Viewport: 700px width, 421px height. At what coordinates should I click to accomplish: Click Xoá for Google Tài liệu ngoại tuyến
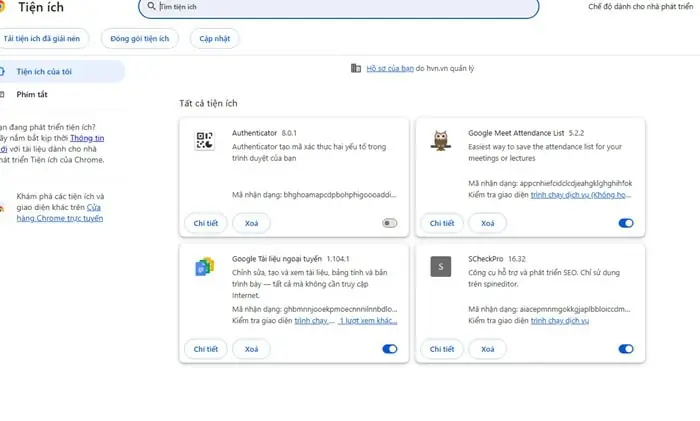(251, 349)
